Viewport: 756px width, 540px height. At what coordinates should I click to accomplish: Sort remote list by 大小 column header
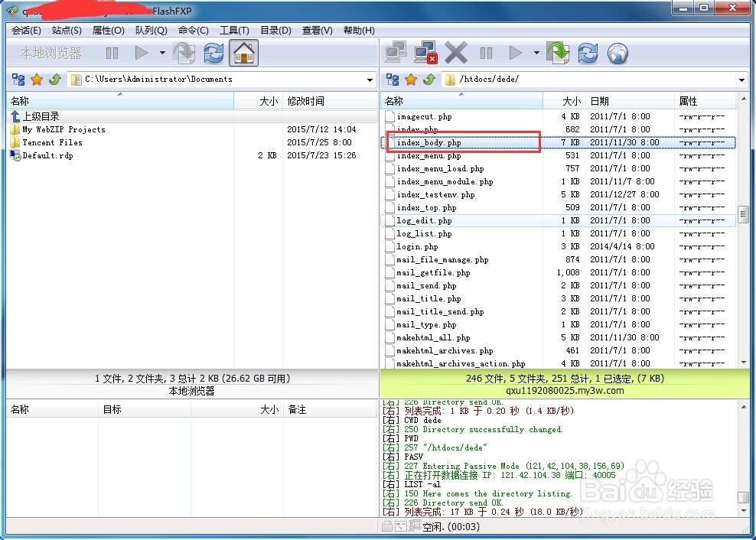click(x=564, y=101)
